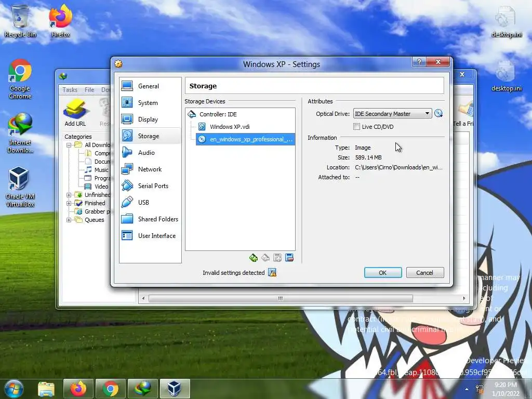Enable the Live CD/DVD checkbox
This screenshot has width=532, height=399.
click(x=356, y=127)
